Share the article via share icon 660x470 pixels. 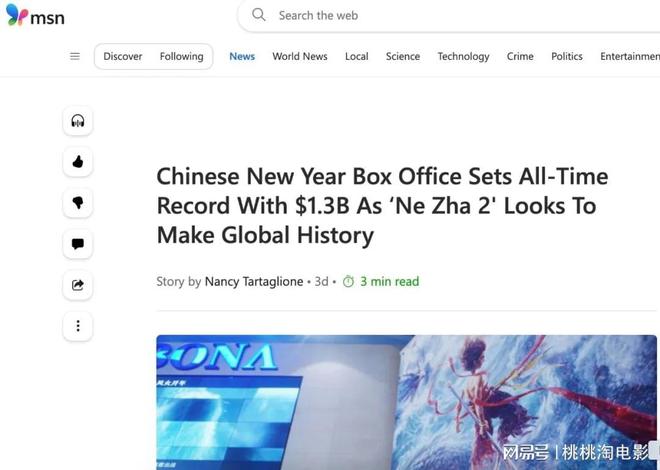(78, 285)
